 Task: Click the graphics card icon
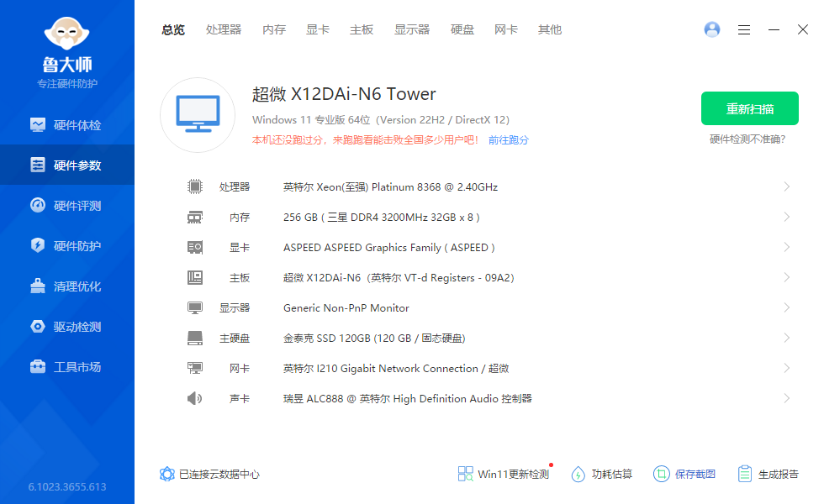[195, 247]
